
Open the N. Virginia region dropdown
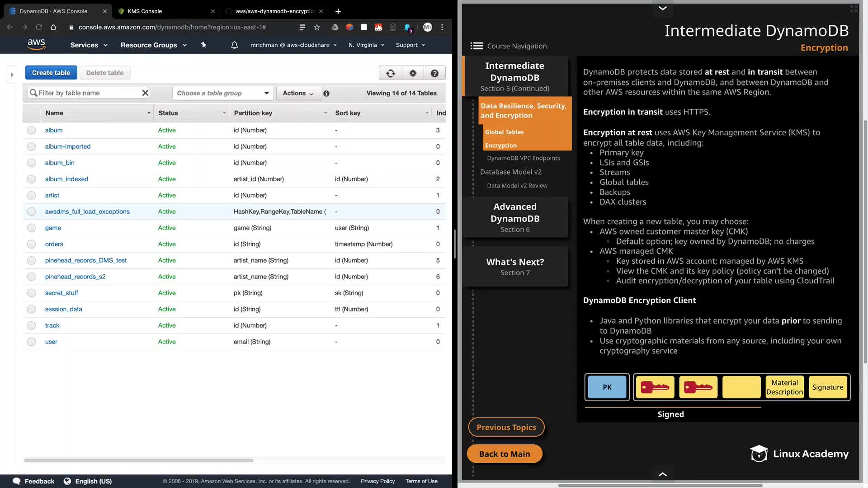click(366, 45)
